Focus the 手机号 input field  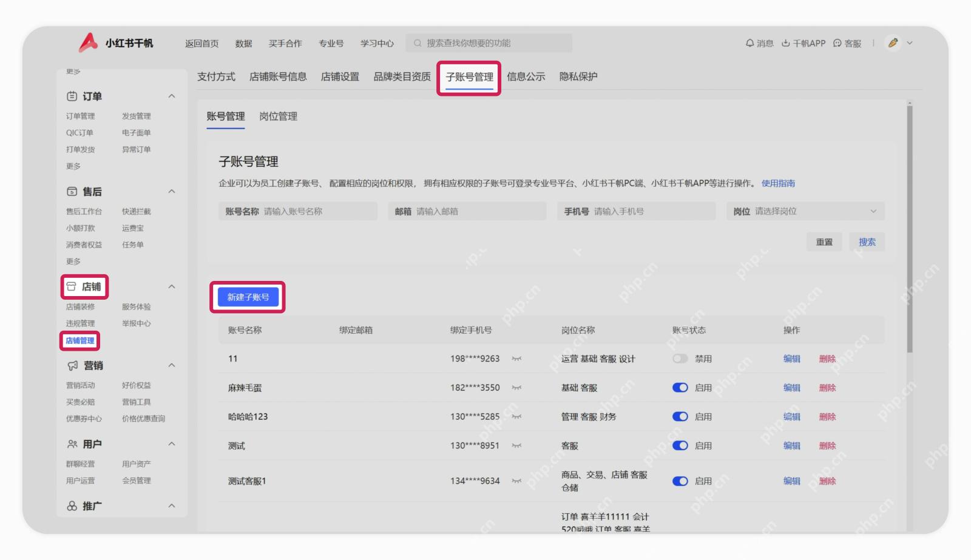coord(637,211)
